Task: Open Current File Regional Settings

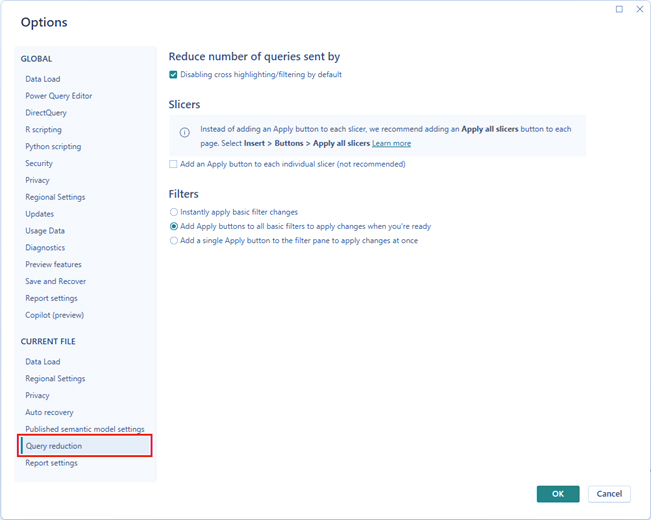Action: coord(55,379)
